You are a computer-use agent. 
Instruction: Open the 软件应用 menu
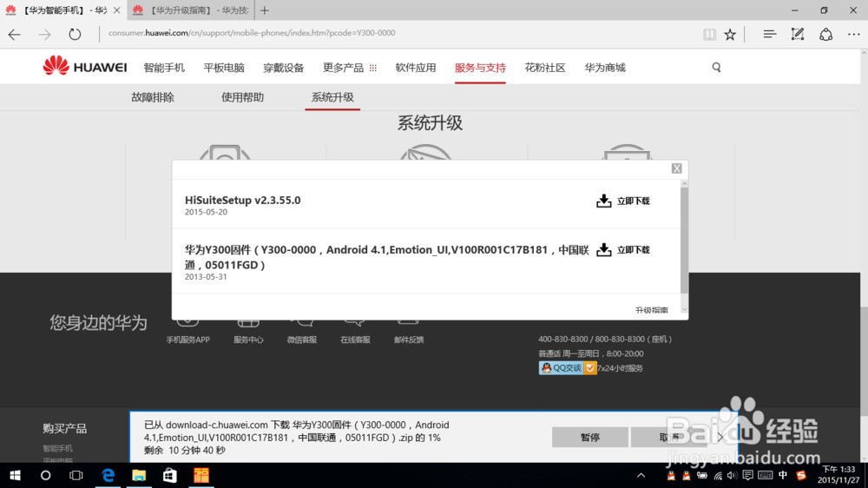415,68
